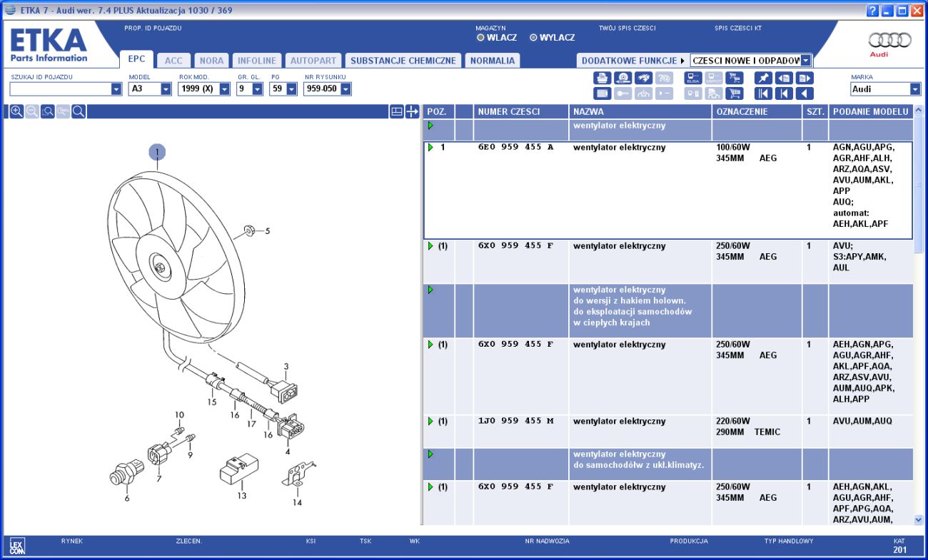Click the double shopping cart icon

(734, 78)
